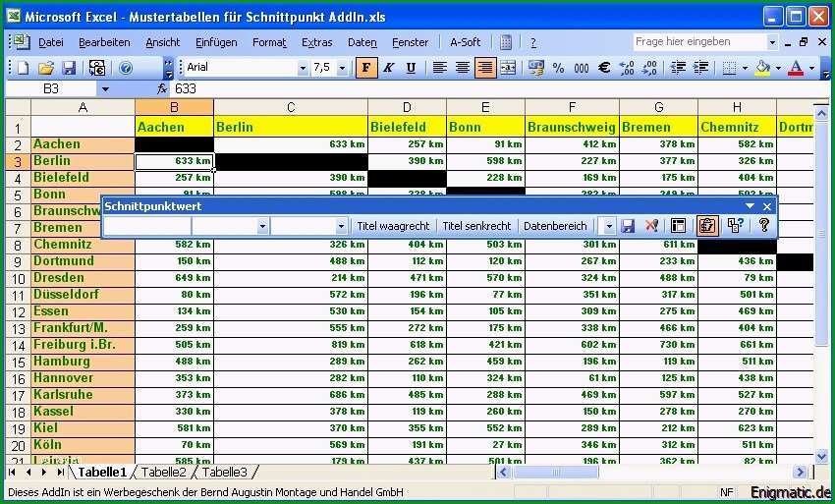Open the Arial font name dropdown
835x504 pixels.
pyautogui.click(x=303, y=68)
